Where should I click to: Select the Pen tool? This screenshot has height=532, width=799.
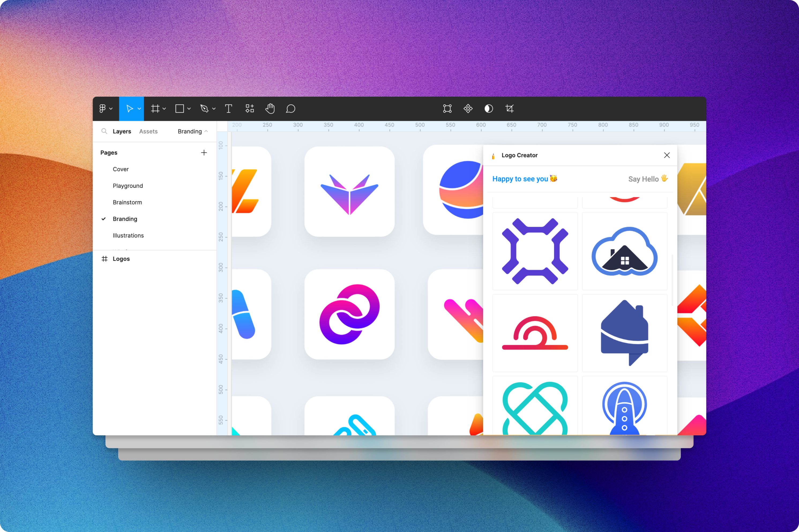pos(204,108)
